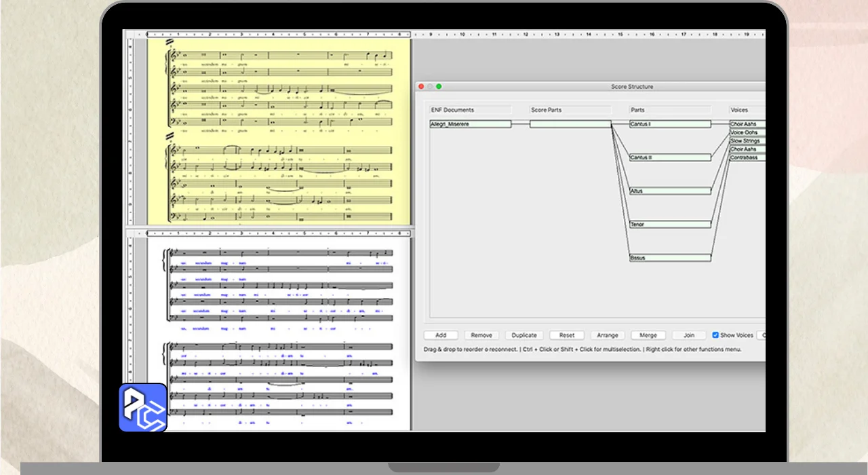Select the Slow Strings voice
This screenshot has height=475, width=868.
(x=747, y=141)
